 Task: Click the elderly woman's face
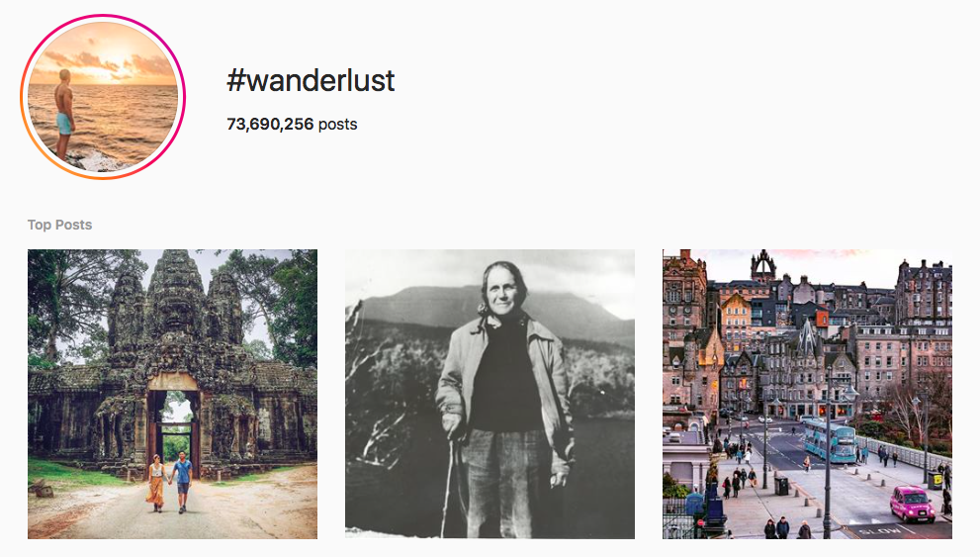tap(502, 291)
